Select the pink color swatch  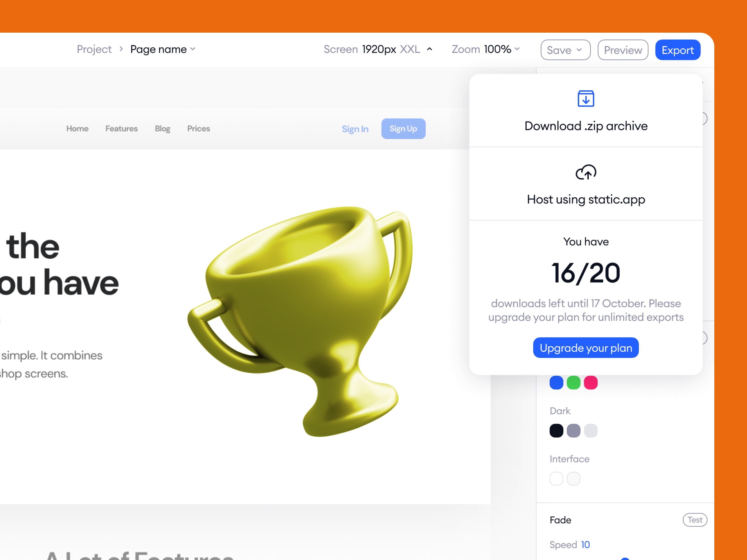[x=591, y=382]
